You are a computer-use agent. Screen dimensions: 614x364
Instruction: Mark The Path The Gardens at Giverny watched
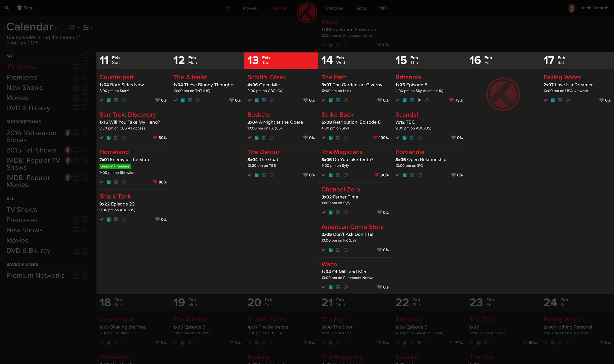point(323,100)
